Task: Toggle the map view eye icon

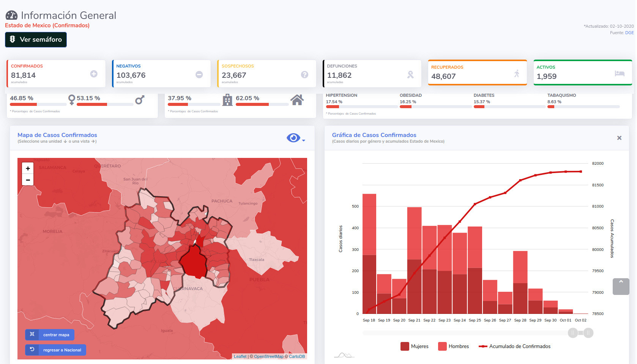Action: click(293, 138)
